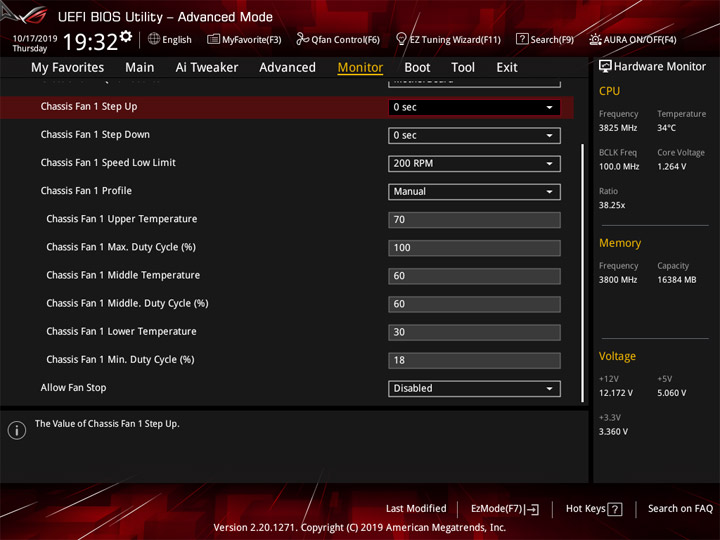Click the MyFavorite list icon

click(x=213, y=39)
